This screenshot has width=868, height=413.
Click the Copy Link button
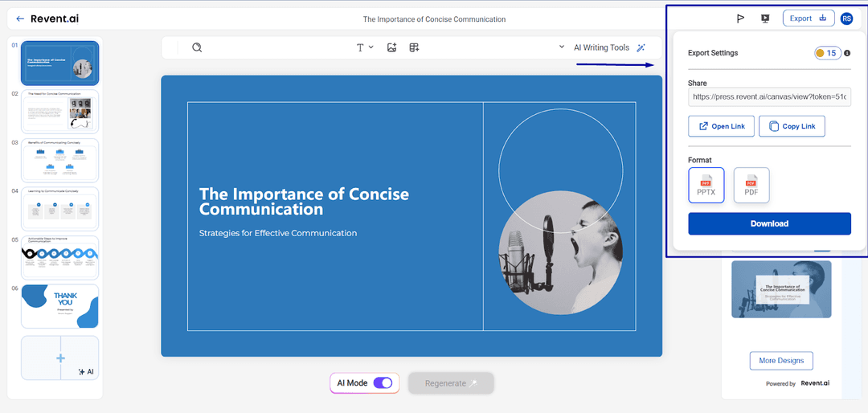click(x=792, y=126)
